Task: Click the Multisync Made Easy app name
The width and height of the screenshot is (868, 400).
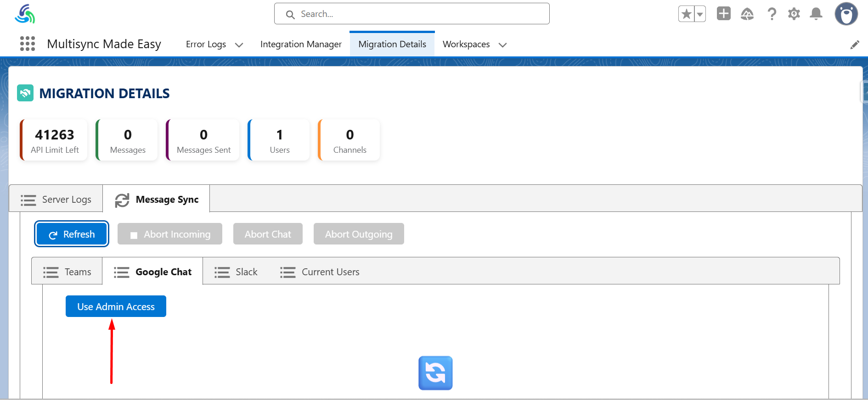Action: click(104, 44)
